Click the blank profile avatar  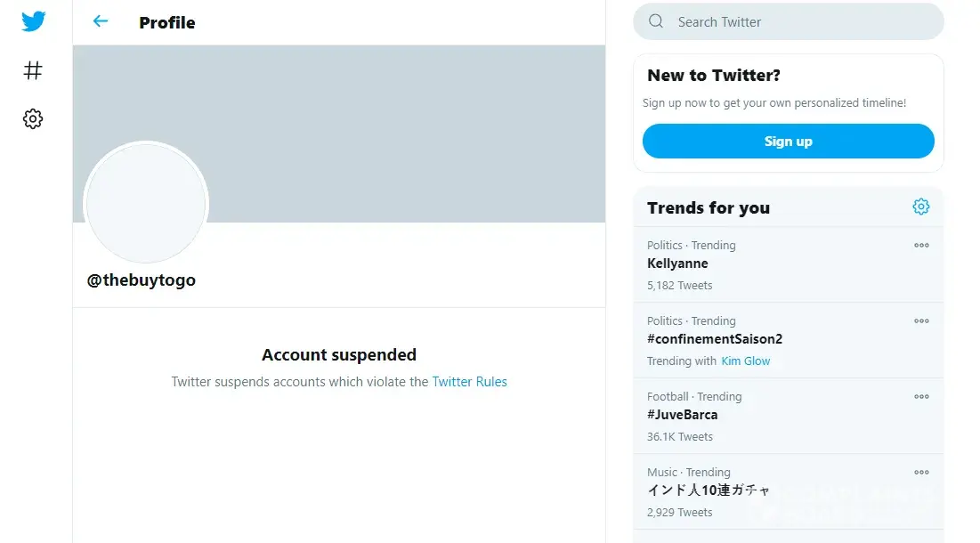click(146, 203)
